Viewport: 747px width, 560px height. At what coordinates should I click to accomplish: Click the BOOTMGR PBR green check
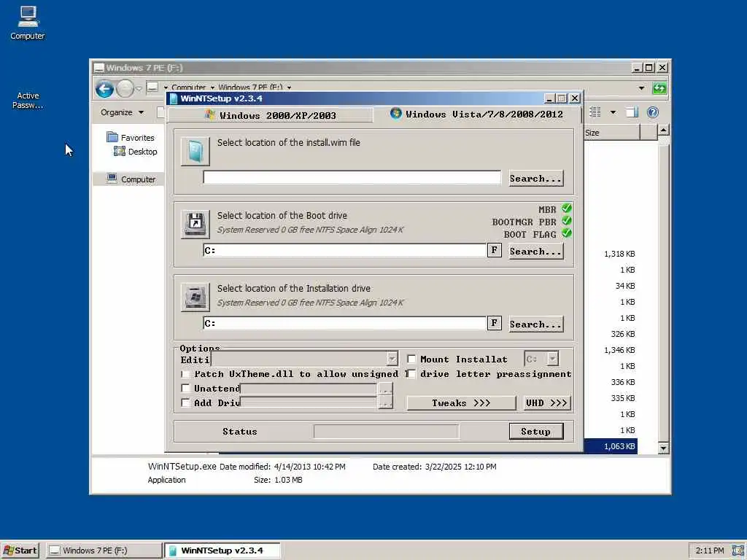[566, 221]
